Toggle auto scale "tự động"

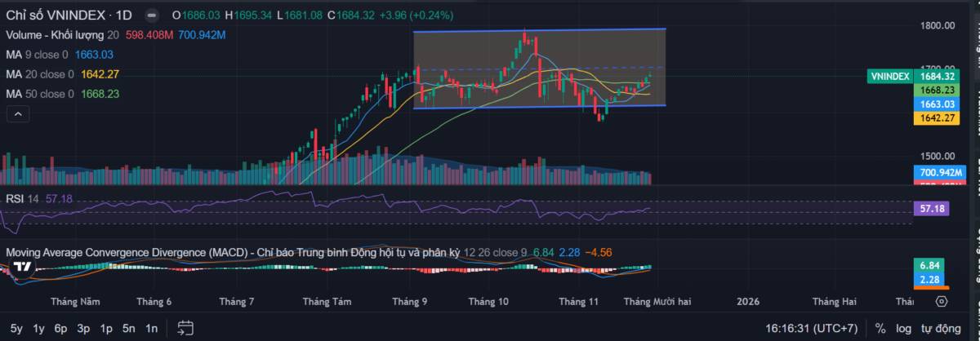point(941,328)
